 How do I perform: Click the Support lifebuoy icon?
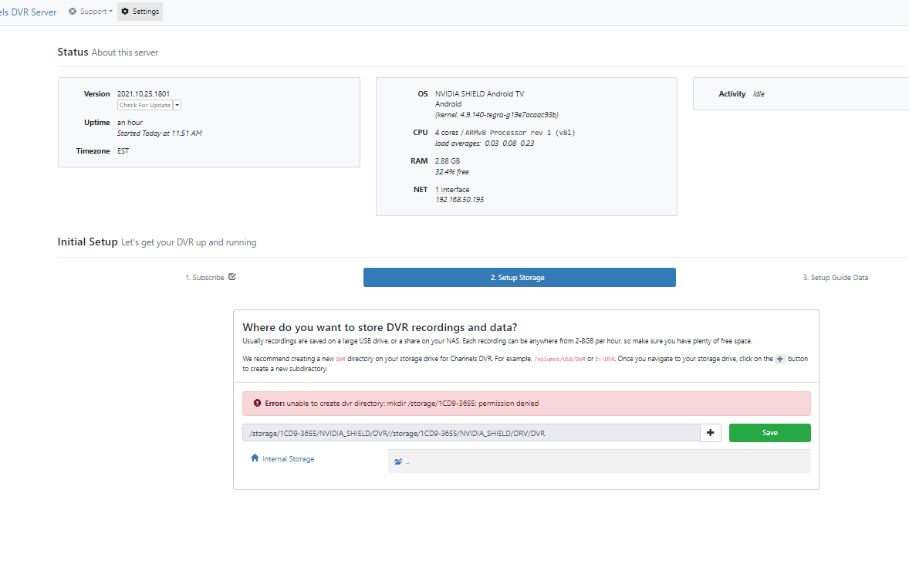coord(73,12)
